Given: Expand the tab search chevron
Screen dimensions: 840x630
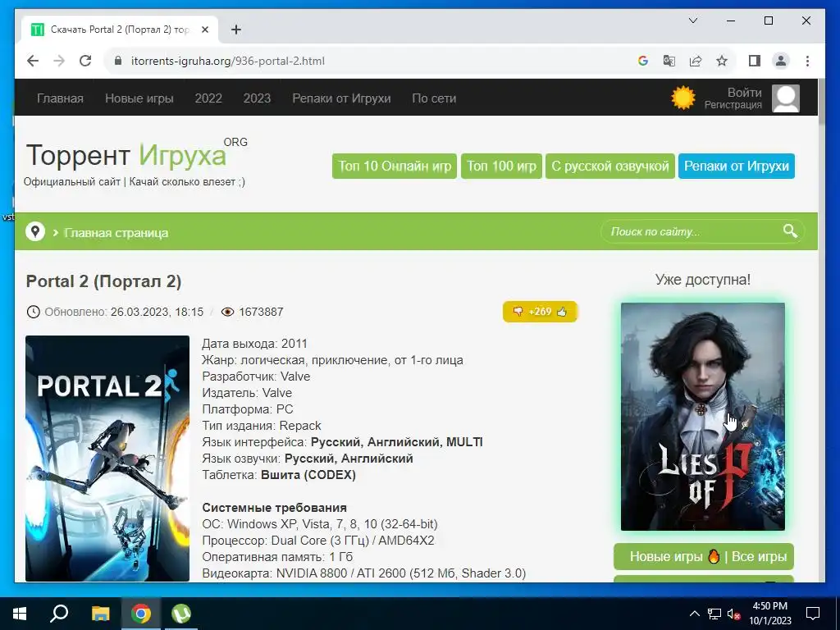Looking at the screenshot, I should click(692, 21).
